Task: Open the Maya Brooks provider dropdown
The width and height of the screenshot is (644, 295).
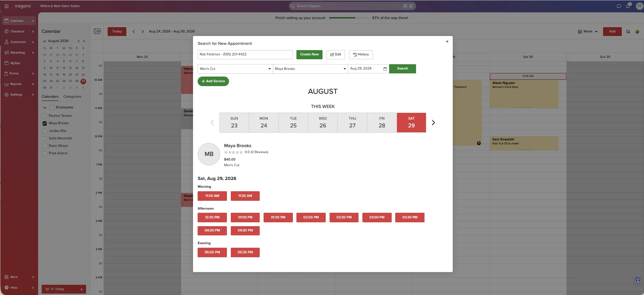Action: [311, 69]
